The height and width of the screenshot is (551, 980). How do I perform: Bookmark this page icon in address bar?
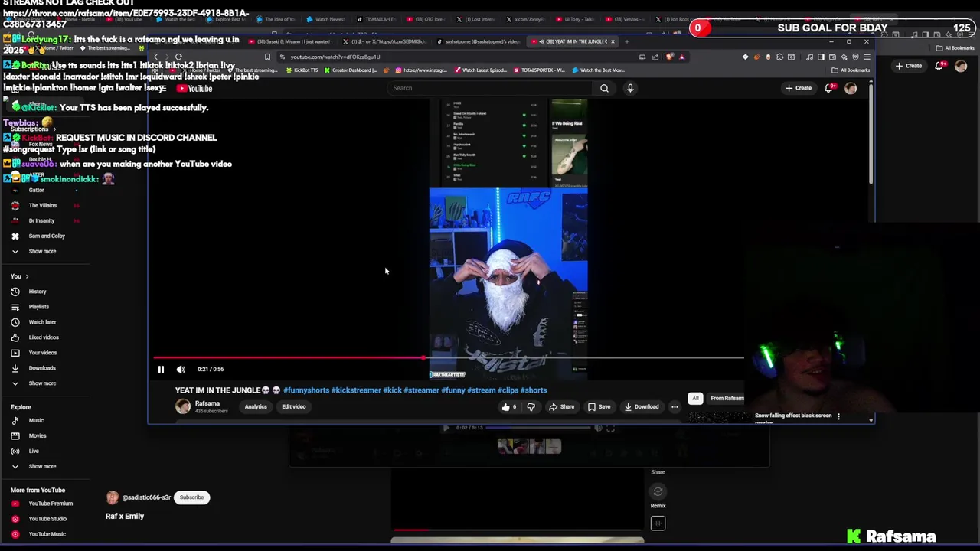click(267, 57)
